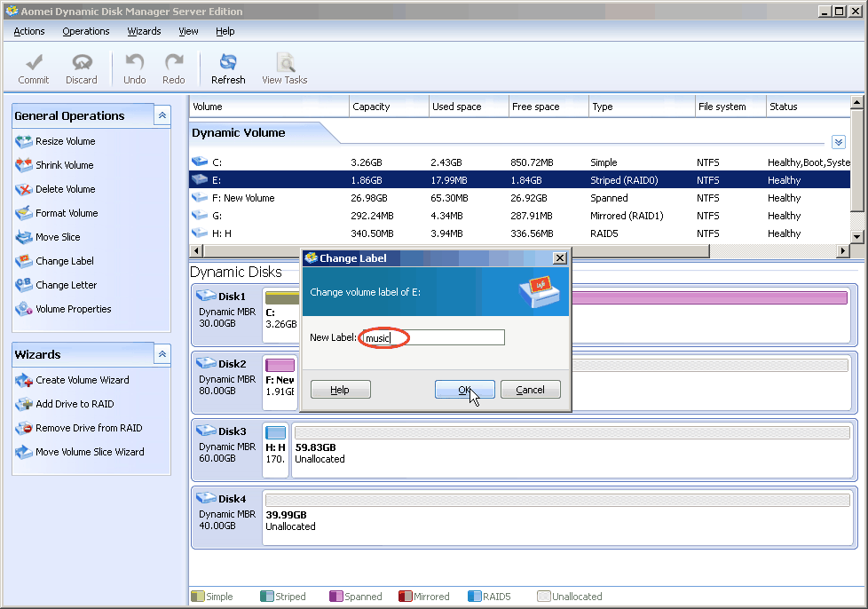Click the Help button in dialog
The width and height of the screenshot is (868, 609).
pyautogui.click(x=340, y=390)
